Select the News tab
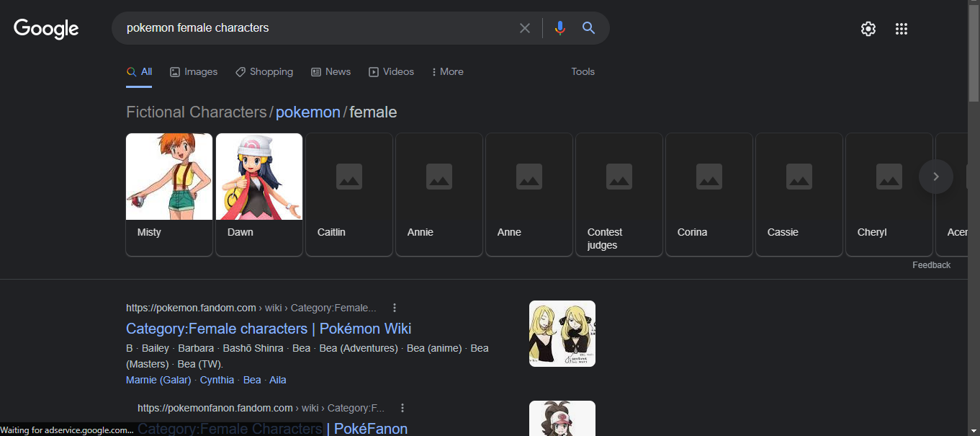This screenshot has height=436, width=980. (x=331, y=71)
